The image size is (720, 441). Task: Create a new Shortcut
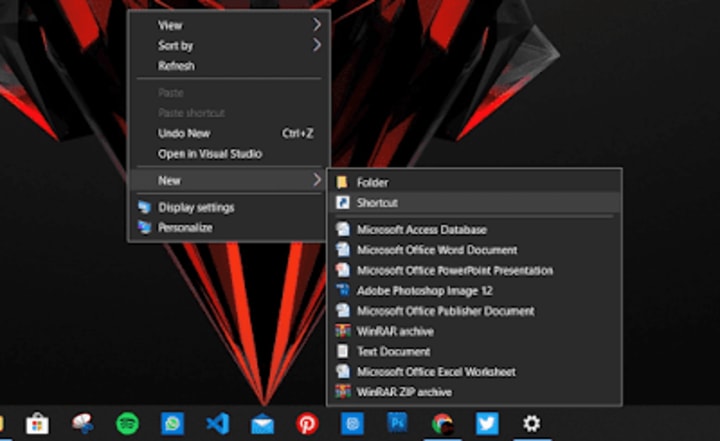tap(474, 203)
